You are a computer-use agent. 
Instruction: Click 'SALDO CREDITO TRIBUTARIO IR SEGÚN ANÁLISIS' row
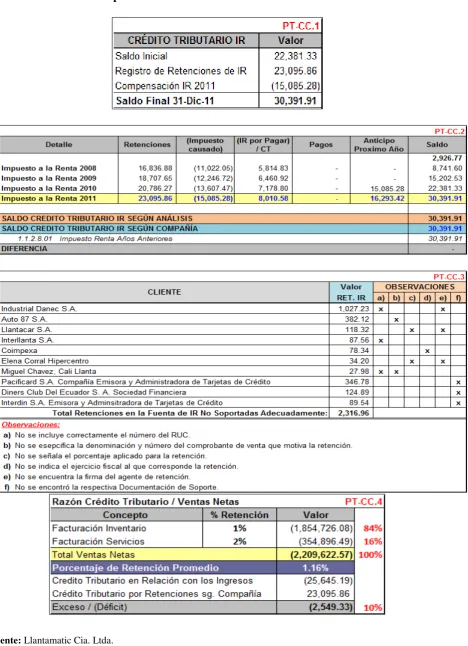pos(233,218)
